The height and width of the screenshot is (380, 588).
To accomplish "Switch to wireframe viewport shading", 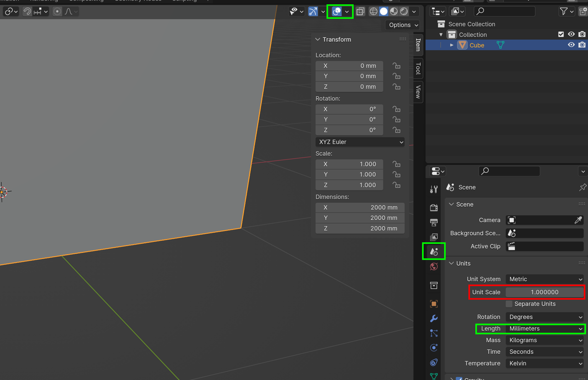I will click(x=373, y=11).
